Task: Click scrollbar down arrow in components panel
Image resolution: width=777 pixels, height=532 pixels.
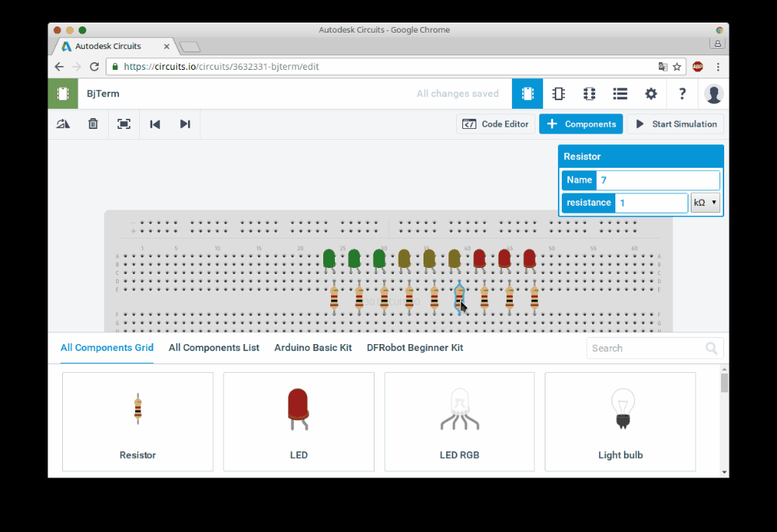Action: [724, 472]
